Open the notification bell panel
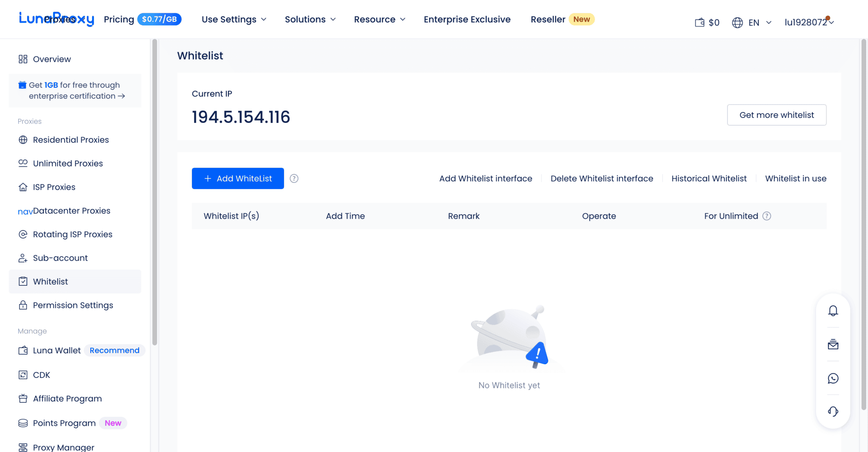Screen dimensions: 868x452 click(x=833, y=310)
